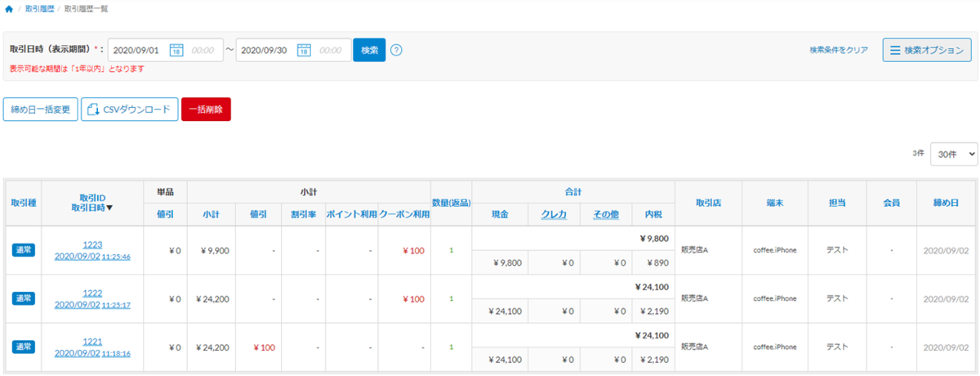
Task: Click the 取引店 column header
Action: 708,203
